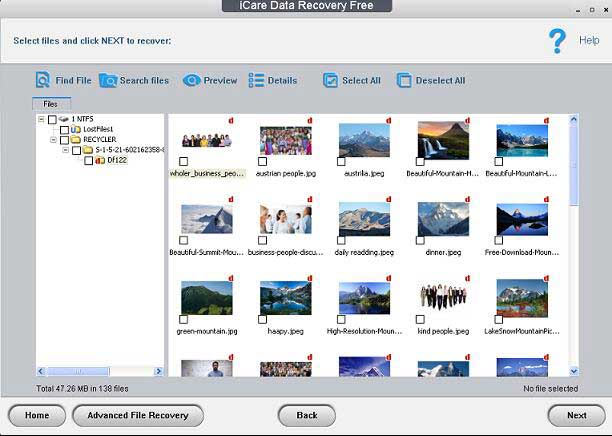Collapse the S-1-5-21 subfolder node

[65, 150]
